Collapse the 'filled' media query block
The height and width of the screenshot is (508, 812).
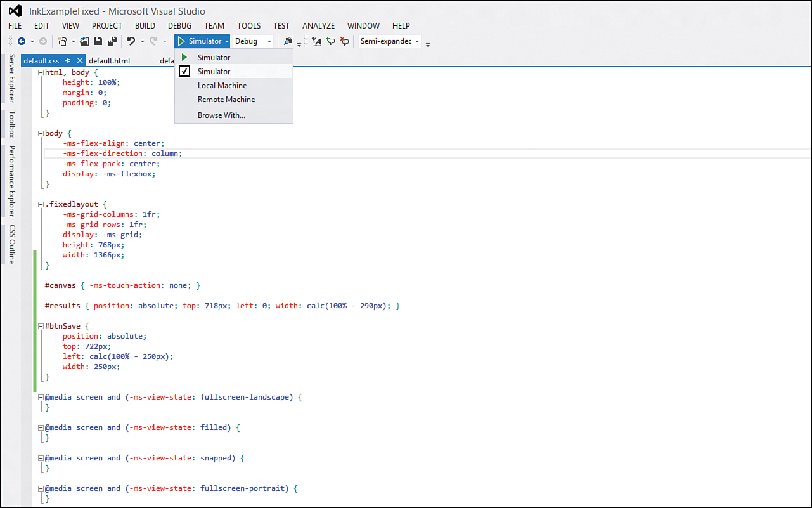click(41, 427)
